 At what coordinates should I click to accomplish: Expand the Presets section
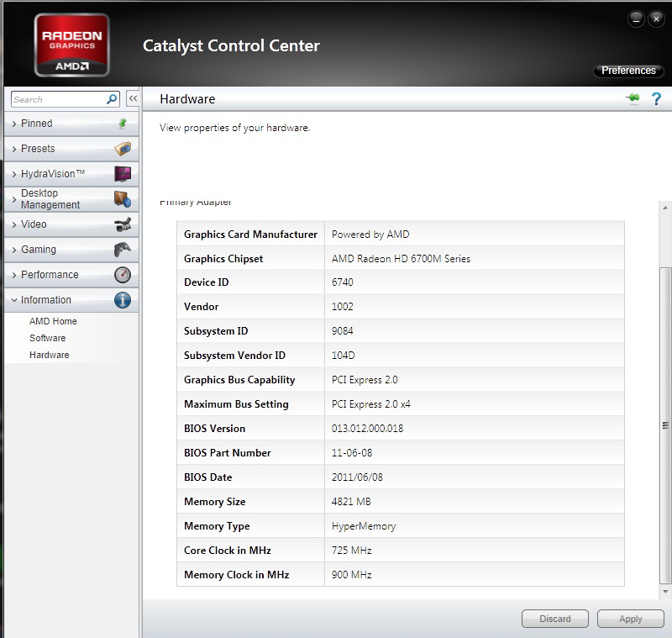(71, 149)
